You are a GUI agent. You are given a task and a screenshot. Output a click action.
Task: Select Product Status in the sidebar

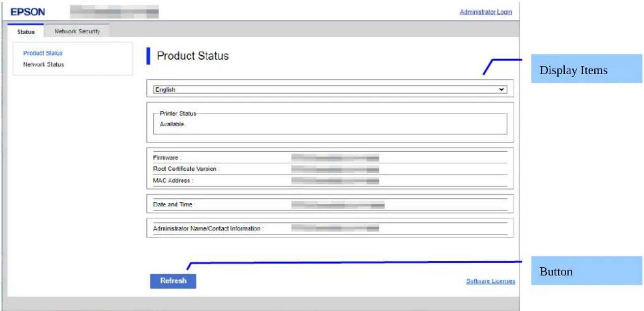pos(43,54)
